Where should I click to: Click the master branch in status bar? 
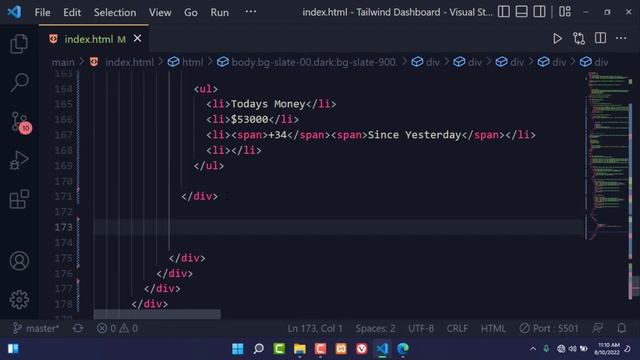click(x=36, y=328)
